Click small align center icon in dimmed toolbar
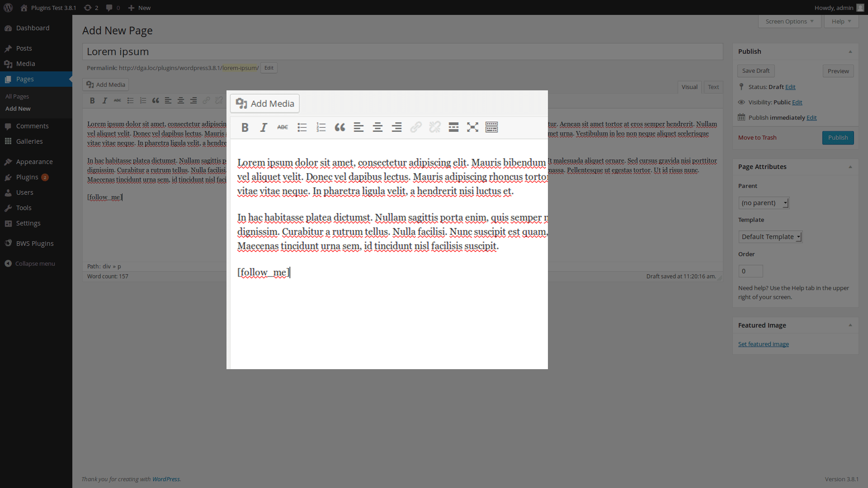Screen dimensions: 868x488 181,101
